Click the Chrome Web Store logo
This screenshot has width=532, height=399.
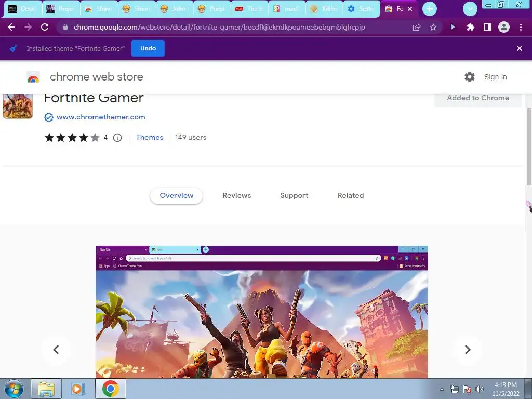[x=33, y=77]
